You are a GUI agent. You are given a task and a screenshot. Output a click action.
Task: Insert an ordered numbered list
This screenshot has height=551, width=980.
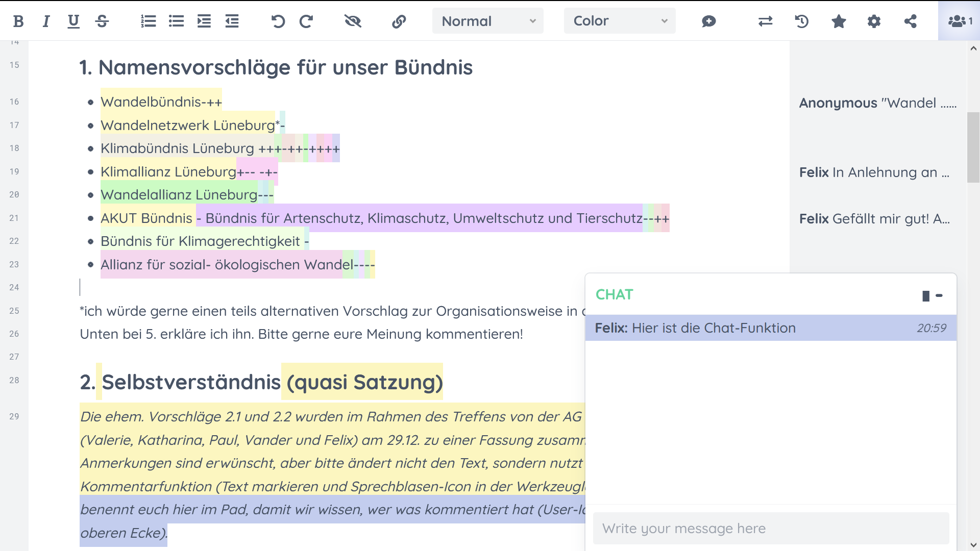[149, 21]
